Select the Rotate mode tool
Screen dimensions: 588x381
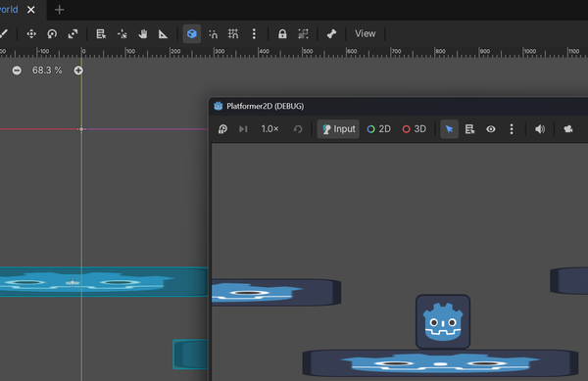tap(52, 34)
